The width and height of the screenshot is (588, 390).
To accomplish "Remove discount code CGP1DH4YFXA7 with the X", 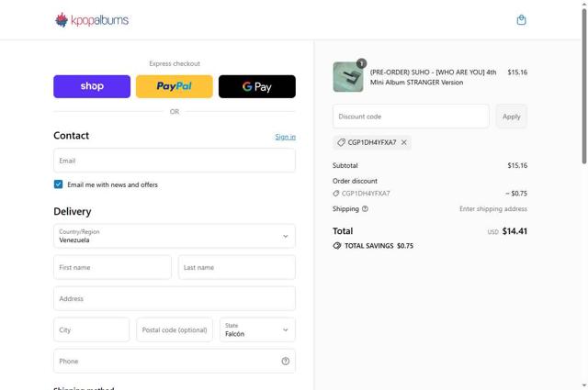I will [404, 142].
